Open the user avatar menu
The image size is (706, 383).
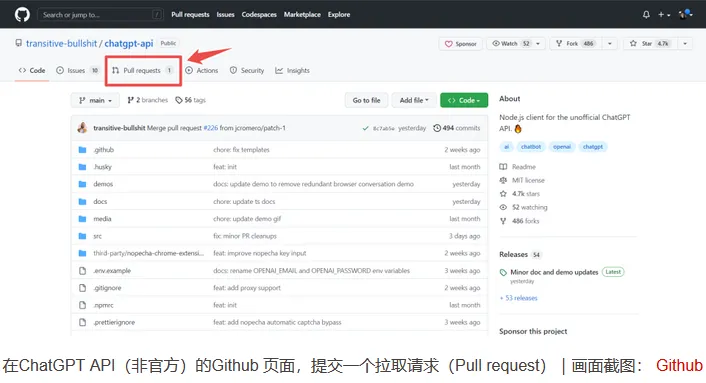[x=685, y=14]
